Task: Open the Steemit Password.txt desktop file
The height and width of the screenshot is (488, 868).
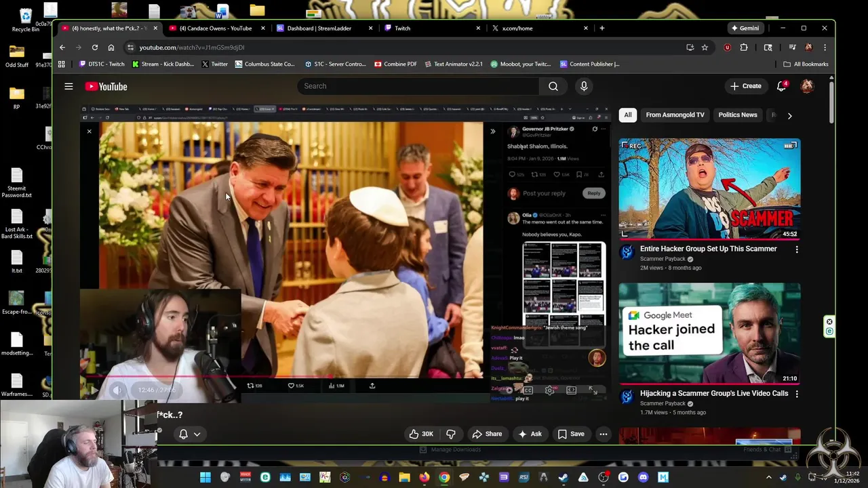Action: click(17, 183)
